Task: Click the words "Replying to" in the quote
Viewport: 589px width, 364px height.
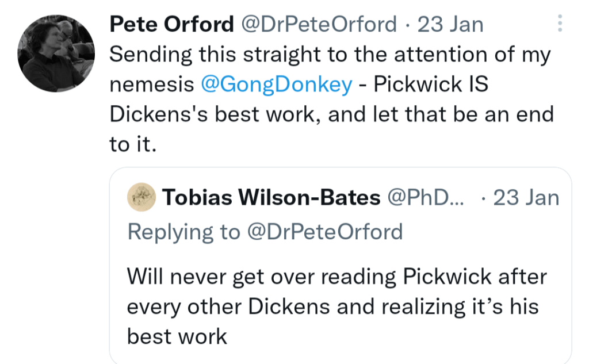Action: click(x=183, y=232)
